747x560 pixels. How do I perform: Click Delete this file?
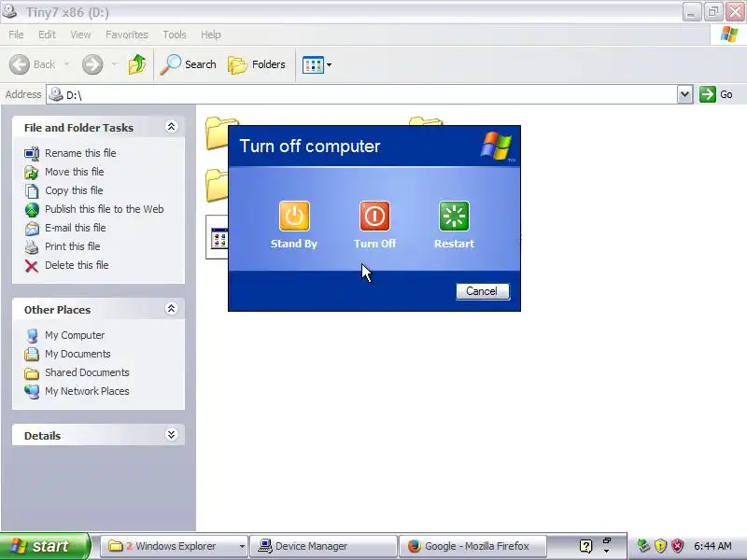[x=77, y=265]
